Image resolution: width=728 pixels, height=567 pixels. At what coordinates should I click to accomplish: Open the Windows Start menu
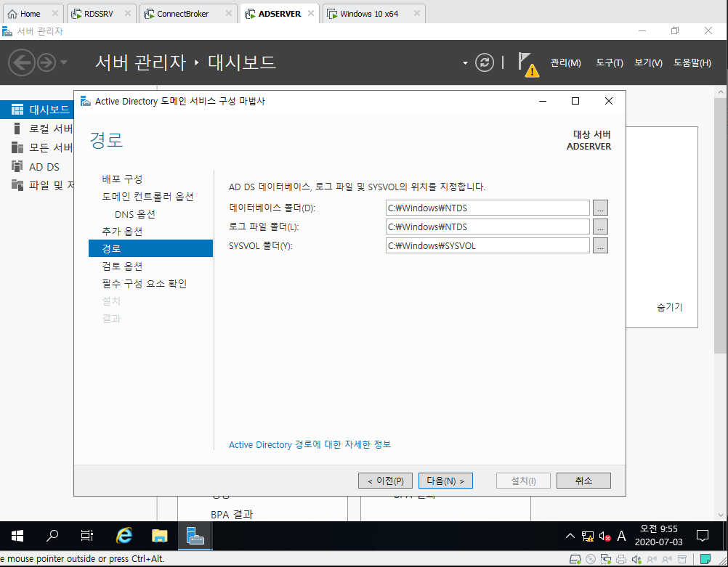(x=17, y=536)
